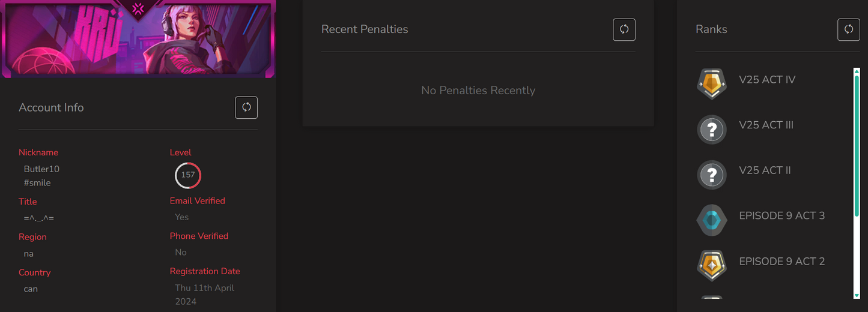Click the Phone Verified No value
This screenshot has width=868, height=312.
[x=181, y=253]
